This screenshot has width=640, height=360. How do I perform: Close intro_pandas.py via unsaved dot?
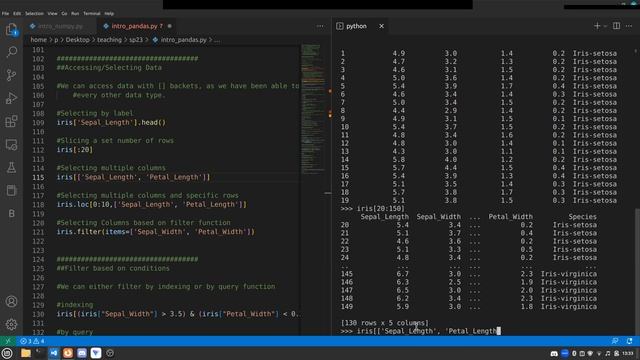coord(170,26)
